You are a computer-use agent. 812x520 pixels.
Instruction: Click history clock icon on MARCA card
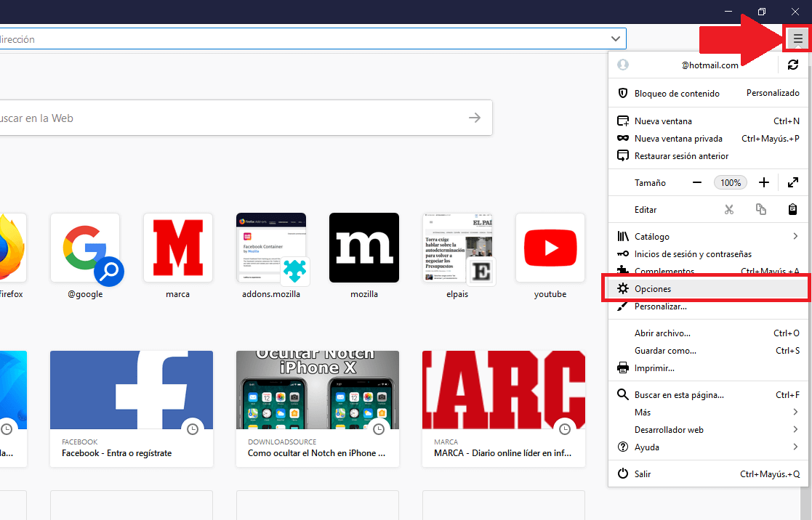(x=564, y=429)
